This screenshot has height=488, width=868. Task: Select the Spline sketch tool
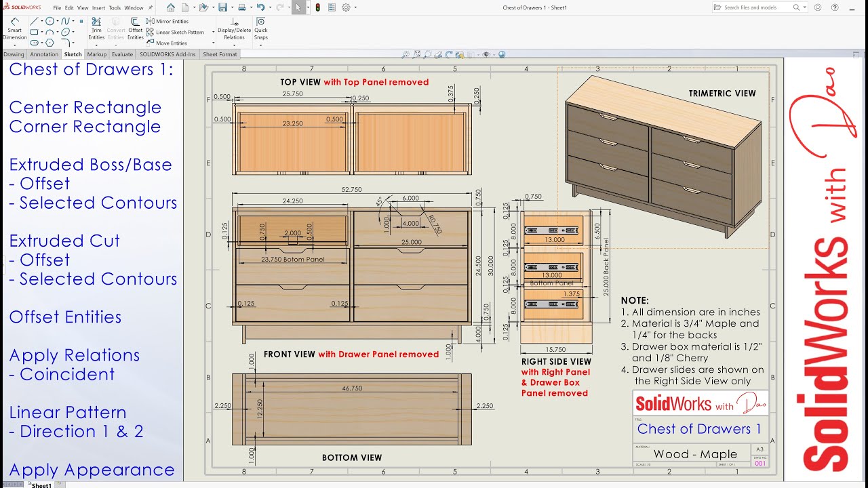coord(66,22)
